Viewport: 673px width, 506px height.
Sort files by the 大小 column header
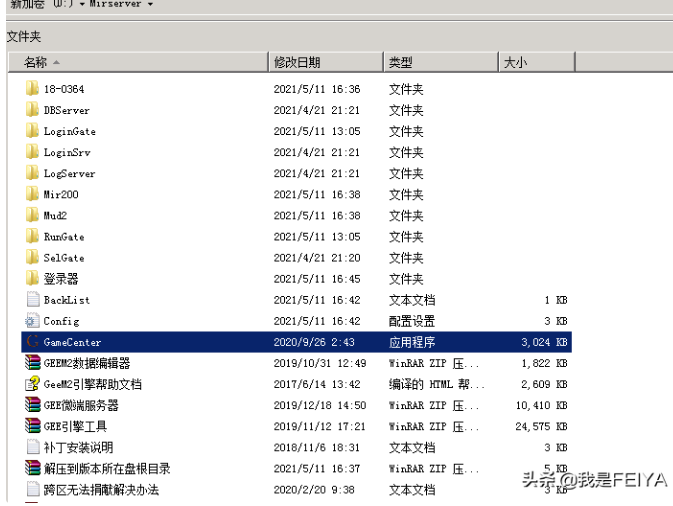[x=537, y=62]
